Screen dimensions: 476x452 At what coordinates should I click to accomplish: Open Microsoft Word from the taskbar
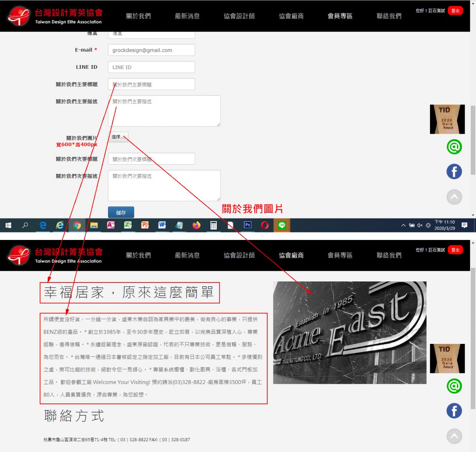coord(162,225)
